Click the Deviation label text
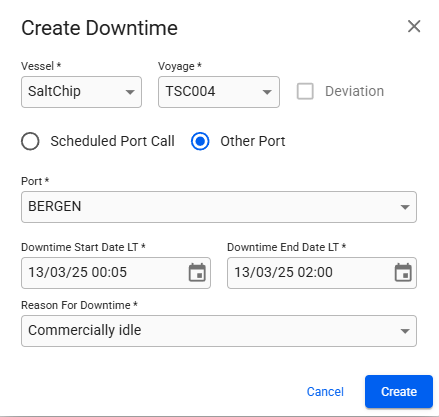This screenshot has height=417, width=439. [x=354, y=91]
